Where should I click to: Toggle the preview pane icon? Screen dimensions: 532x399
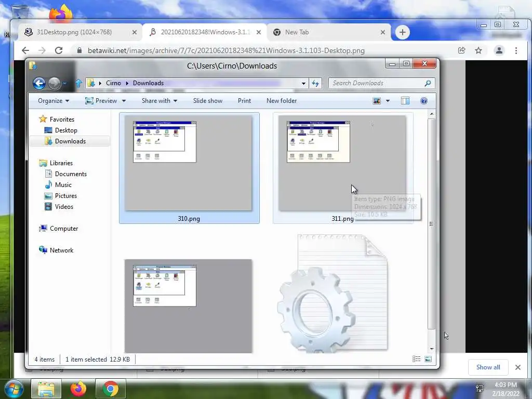pyautogui.click(x=405, y=101)
